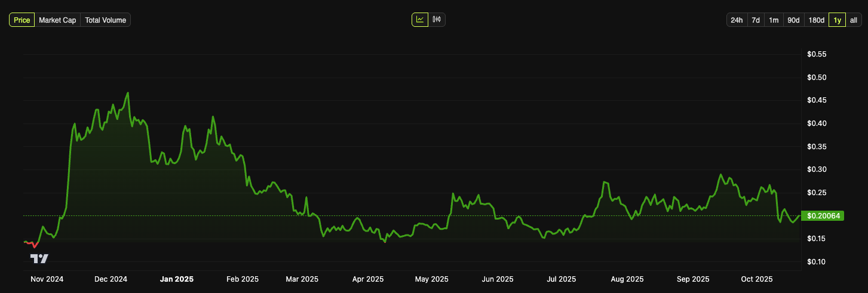Switch chart range to 90d
868x293 pixels.
click(x=793, y=20)
